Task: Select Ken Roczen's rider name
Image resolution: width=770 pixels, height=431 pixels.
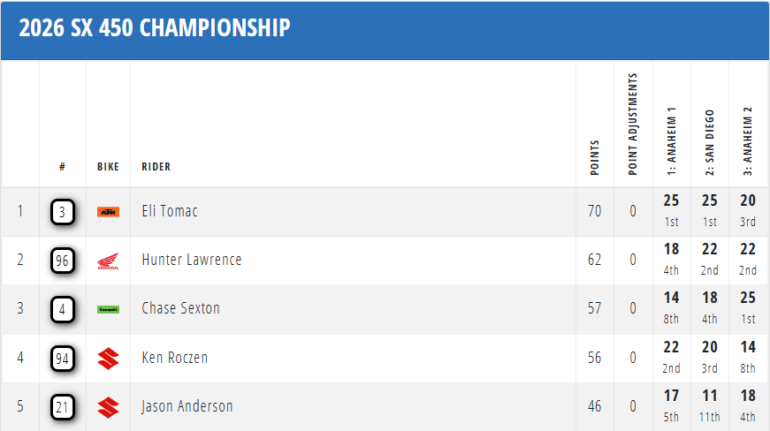Action: (x=175, y=358)
